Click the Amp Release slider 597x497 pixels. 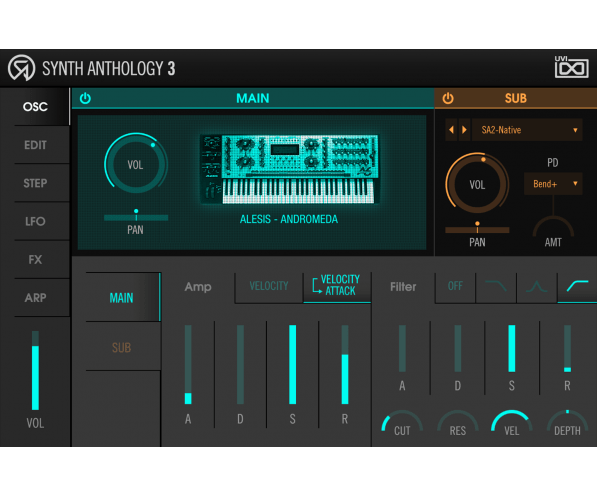pos(345,364)
